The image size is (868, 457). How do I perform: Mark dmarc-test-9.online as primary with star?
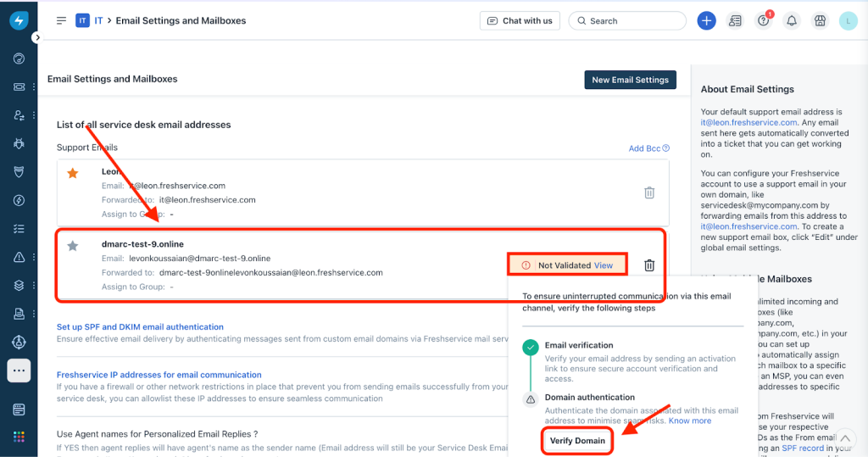(73, 246)
